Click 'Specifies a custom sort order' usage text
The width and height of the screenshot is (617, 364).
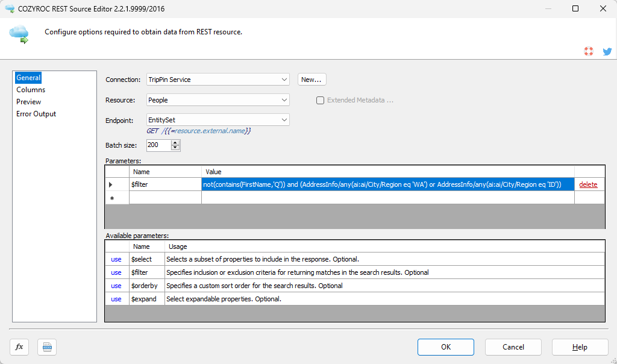[254, 286]
